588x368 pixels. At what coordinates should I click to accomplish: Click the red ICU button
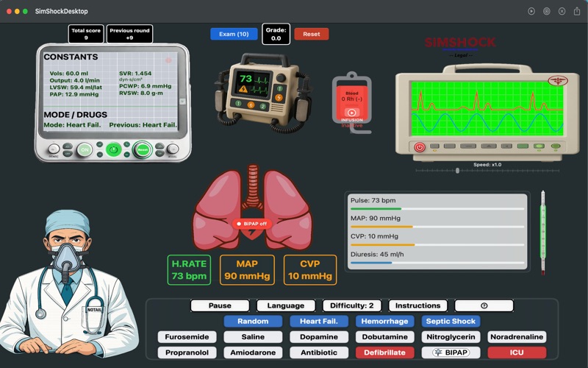(x=517, y=353)
